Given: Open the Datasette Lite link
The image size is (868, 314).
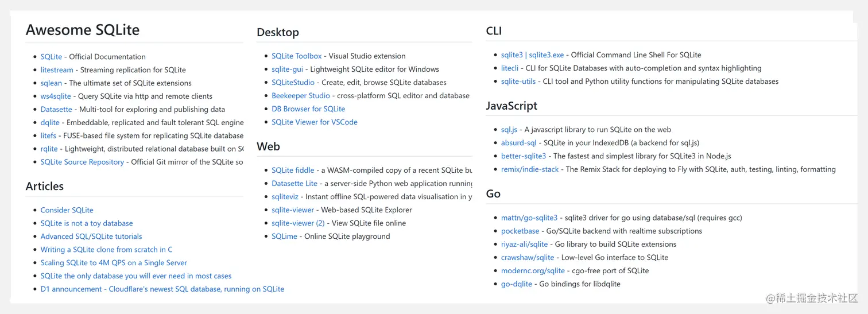Looking at the screenshot, I should point(294,184).
